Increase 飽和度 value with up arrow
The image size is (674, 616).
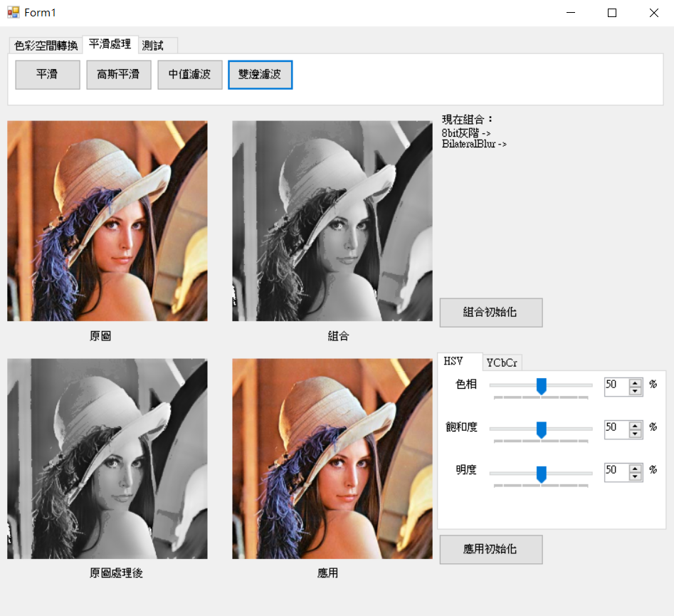click(636, 426)
